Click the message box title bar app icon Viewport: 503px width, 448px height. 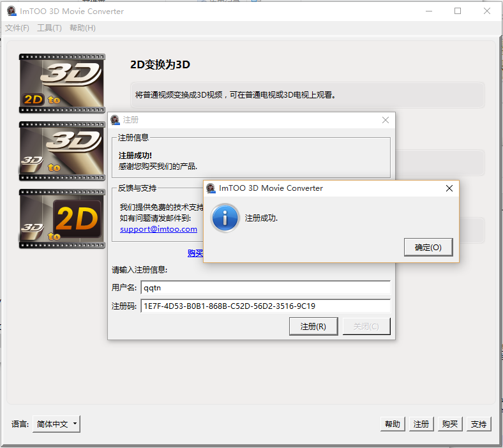click(x=211, y=188)
